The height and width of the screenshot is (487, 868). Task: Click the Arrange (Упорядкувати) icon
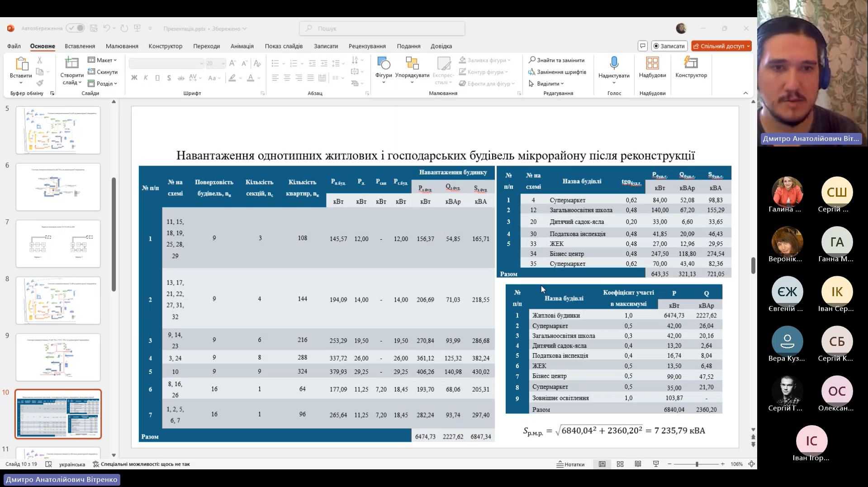412,63
